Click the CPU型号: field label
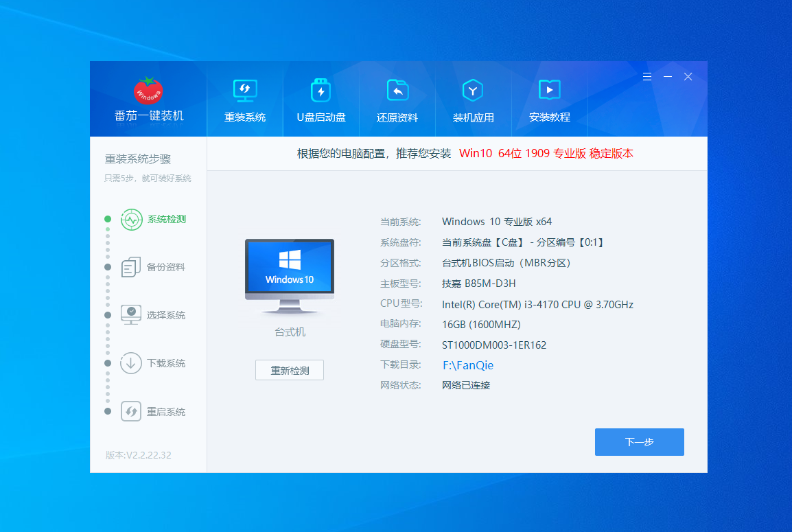Image resolution: width=792 pixels, height=532 pixels. (x=401, y=303)
